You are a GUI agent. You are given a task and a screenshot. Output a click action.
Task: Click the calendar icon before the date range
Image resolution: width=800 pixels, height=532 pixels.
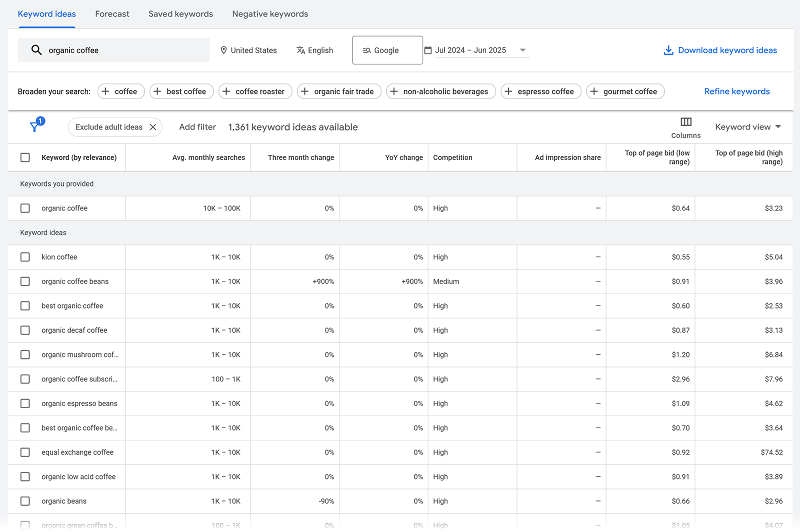(x=428, y=50)
